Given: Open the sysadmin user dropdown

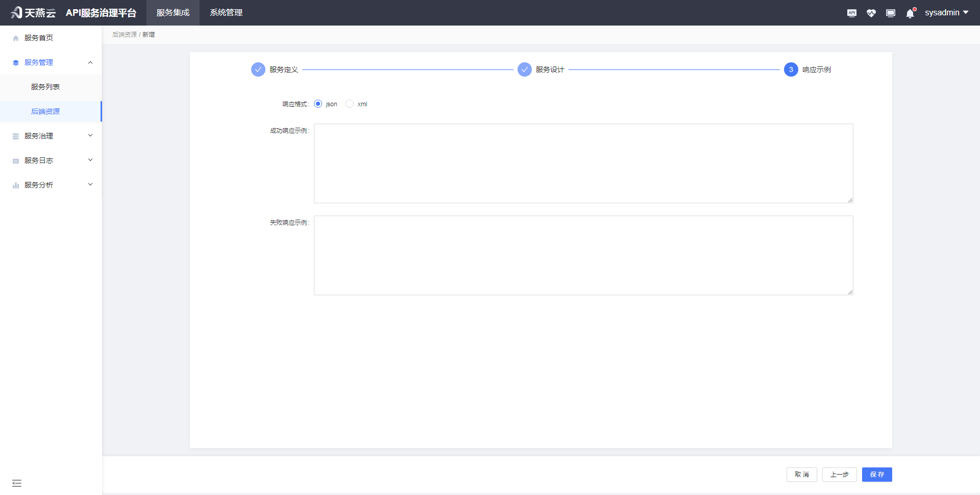Looking at the screenshot, I should click(x=946, y=13).
